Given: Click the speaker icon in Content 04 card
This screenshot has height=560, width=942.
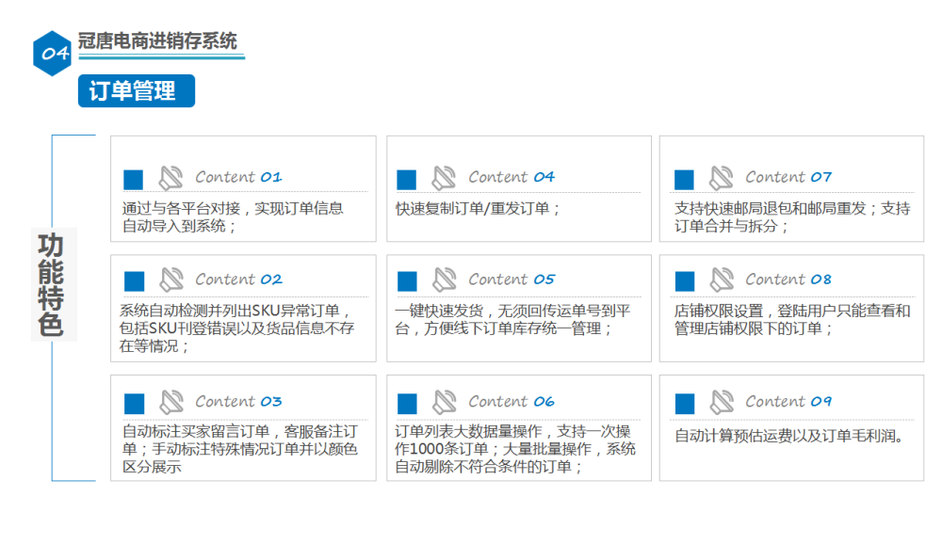Looking at the screenshot, I should point(444,178).
